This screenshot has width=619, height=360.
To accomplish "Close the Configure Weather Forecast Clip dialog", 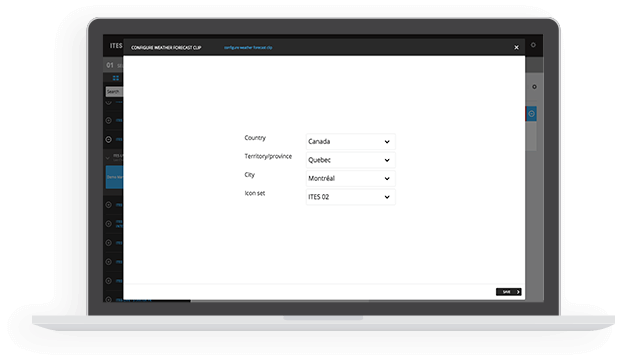I will click(x=516, y=47).
